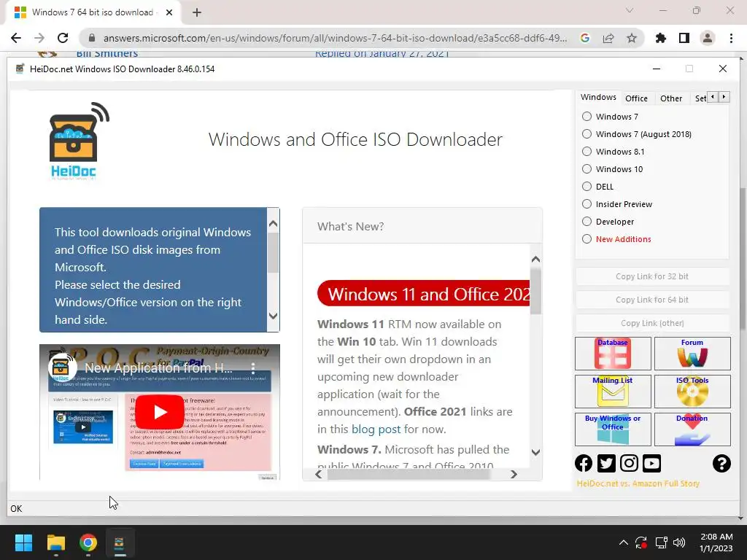Open video options three-dot menu
Image resolution: width=747 pixels, height=560 pixels.
[253, 367]
